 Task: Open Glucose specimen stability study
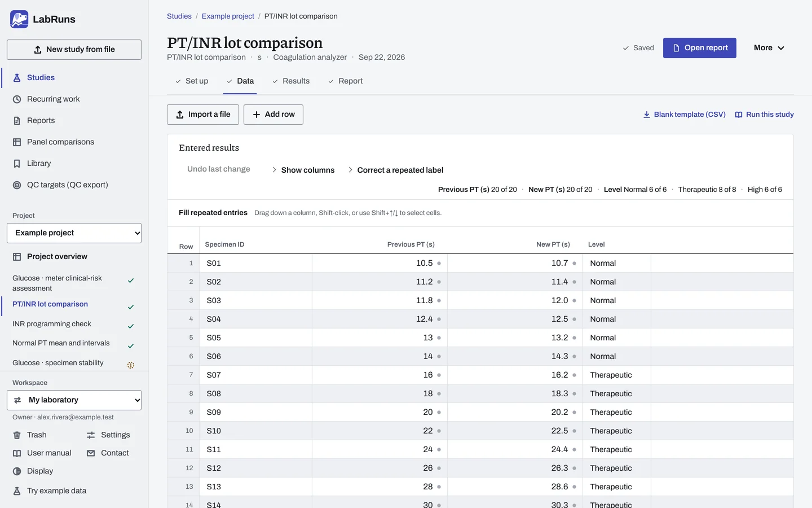tap(74, 364)
